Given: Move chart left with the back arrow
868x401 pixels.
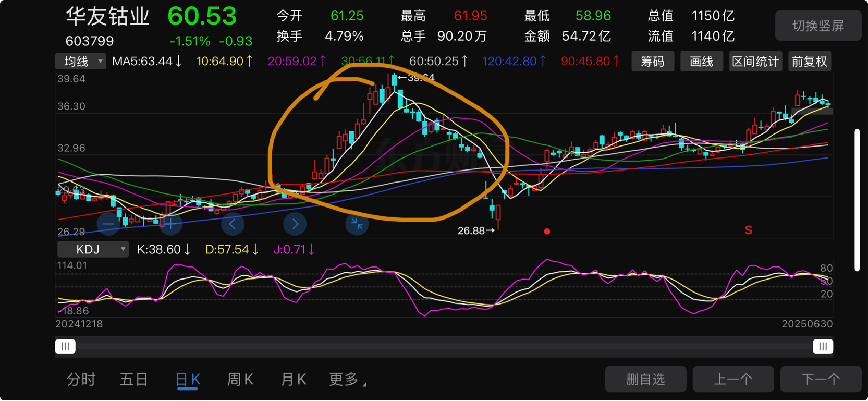Looking at the screenshot, I should point(233,224).
